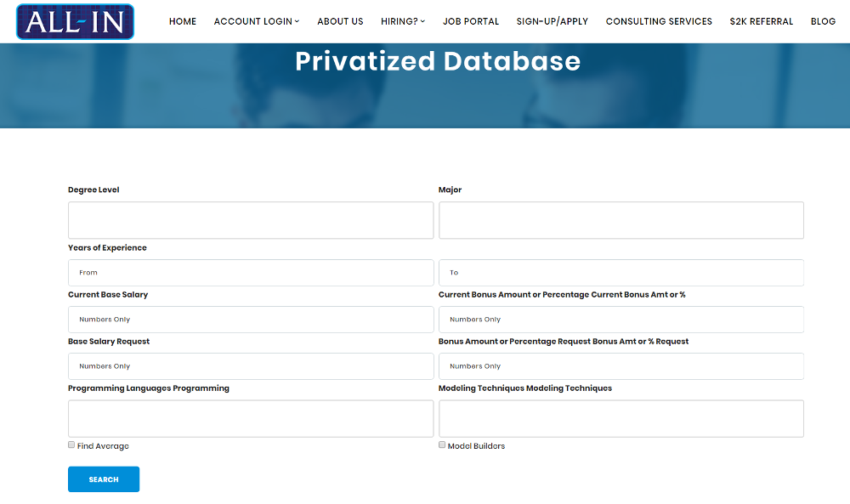Image resolution: width=850 pixels, height=504 pixels.
Task: Open the Blog link
Action: 823,21
